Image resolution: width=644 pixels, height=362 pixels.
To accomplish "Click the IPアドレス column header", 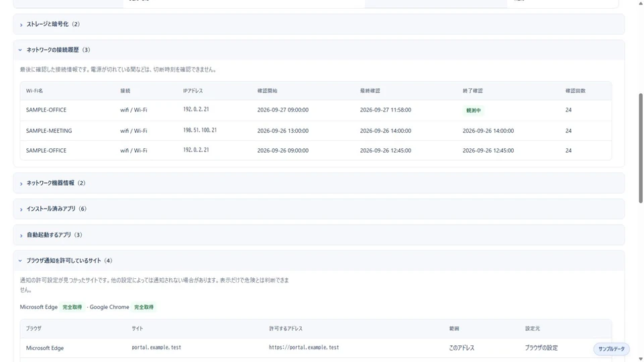I will (x=193, y=90).
